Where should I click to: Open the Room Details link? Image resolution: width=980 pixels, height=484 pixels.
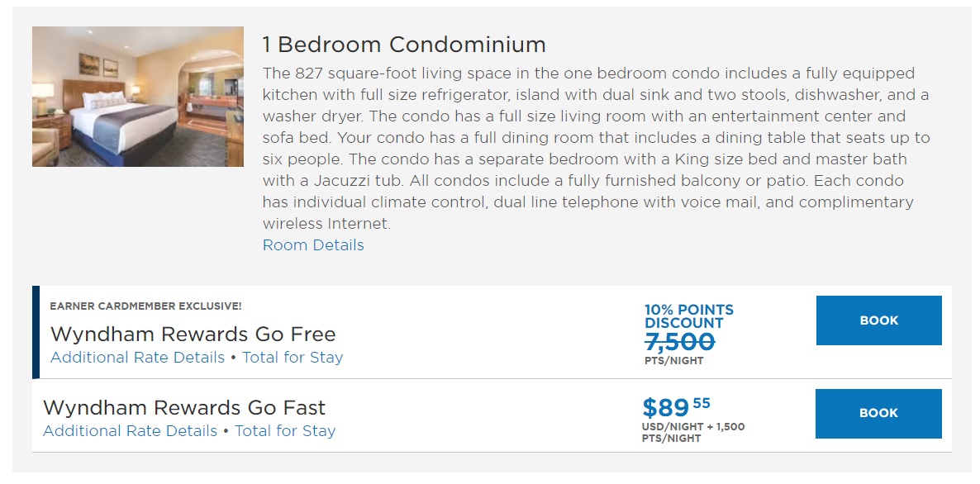pos(312,244)
